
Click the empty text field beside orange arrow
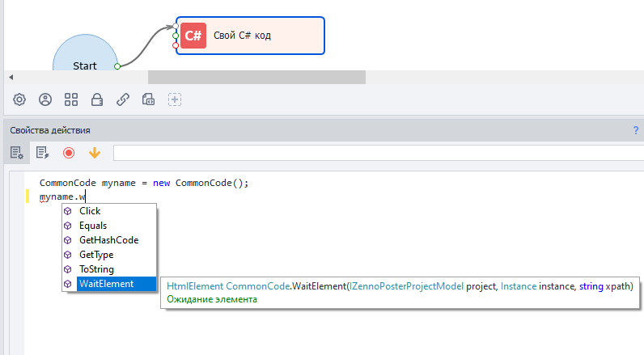click(x=379, y=153)
